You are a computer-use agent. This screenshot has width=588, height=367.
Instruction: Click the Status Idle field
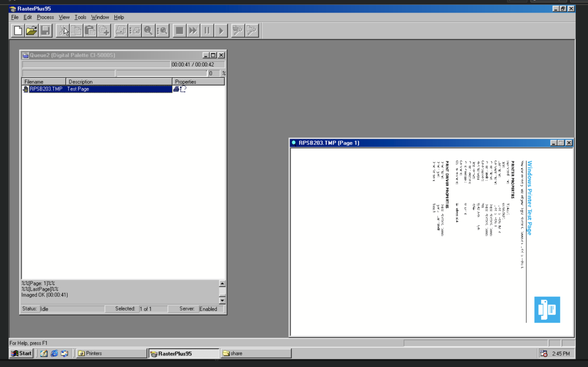point(72,309)
